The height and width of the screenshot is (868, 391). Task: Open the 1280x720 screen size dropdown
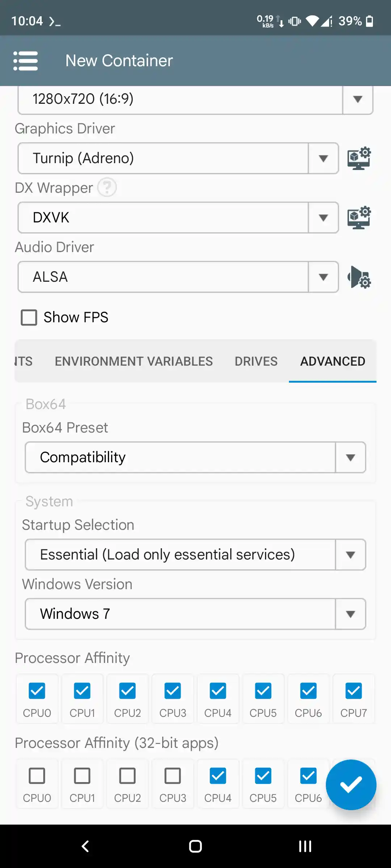pos(195,99)
